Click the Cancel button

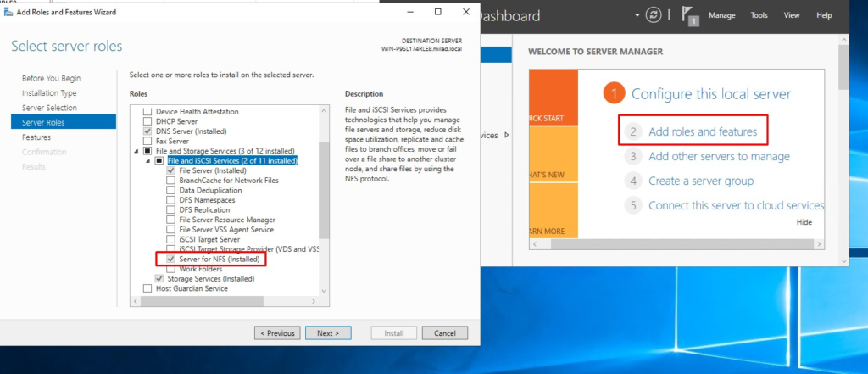tap(444, 333)
